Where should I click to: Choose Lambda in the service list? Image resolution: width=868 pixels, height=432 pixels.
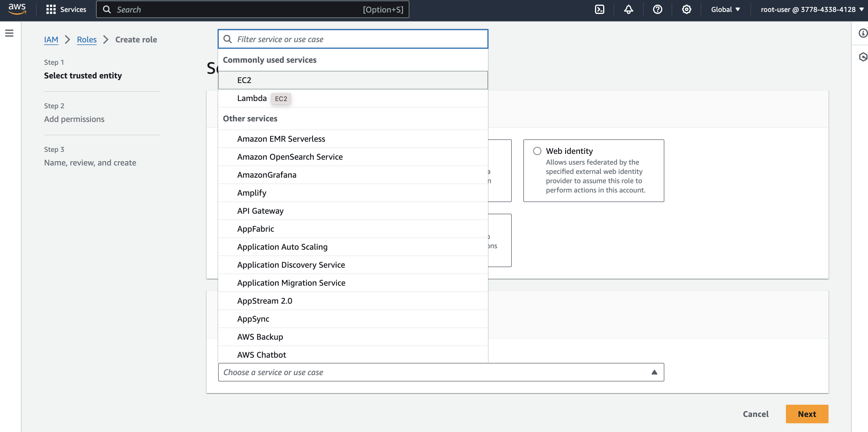pos(252,98)
